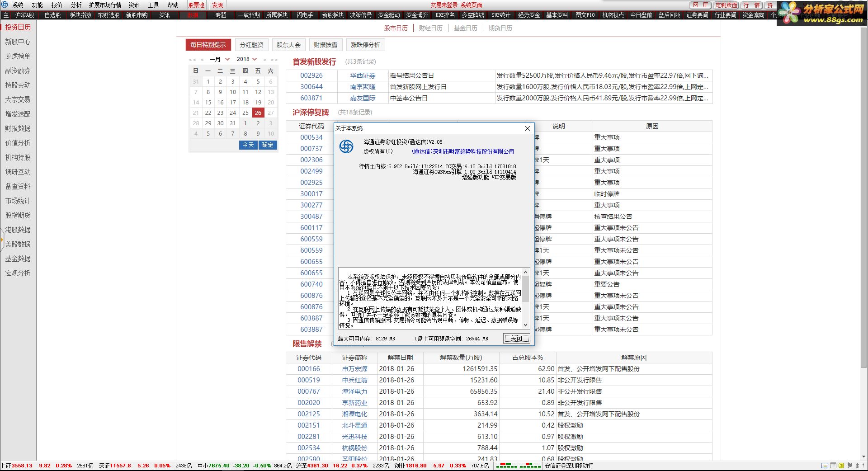Open 龙虎榜单 in the left sidebar

tap(18, 56)
